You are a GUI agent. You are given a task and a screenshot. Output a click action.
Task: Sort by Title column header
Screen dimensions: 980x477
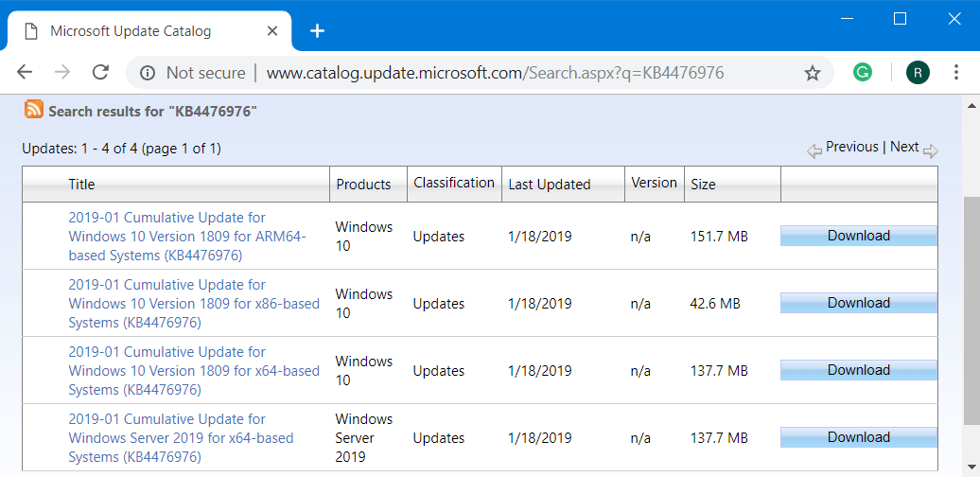point(82,185)
